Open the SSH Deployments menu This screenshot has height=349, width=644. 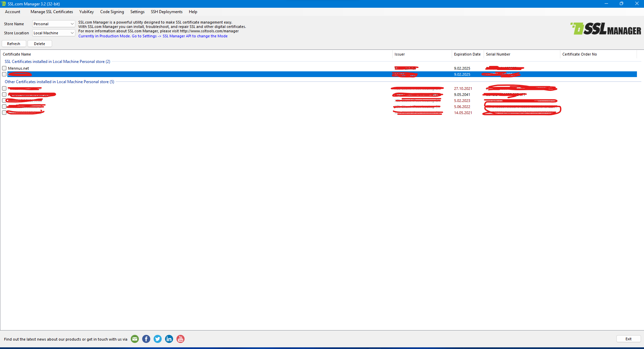click(167, 12)
